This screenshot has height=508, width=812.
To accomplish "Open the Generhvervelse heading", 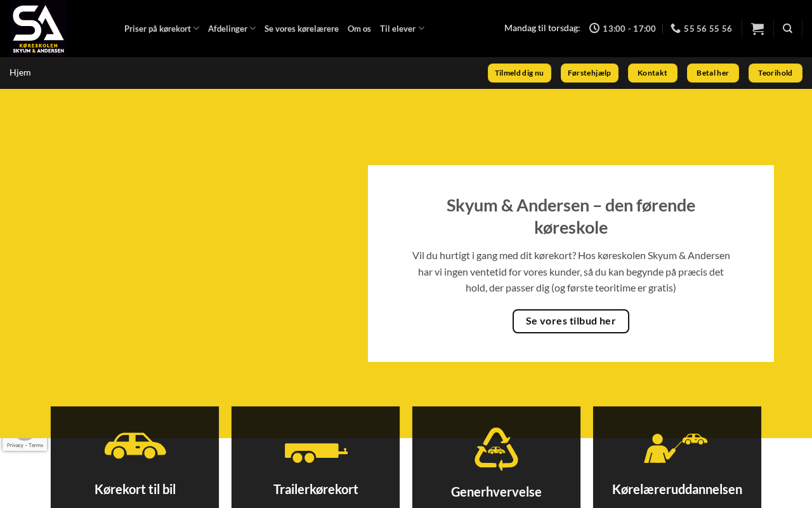I will tap(496, 492).
